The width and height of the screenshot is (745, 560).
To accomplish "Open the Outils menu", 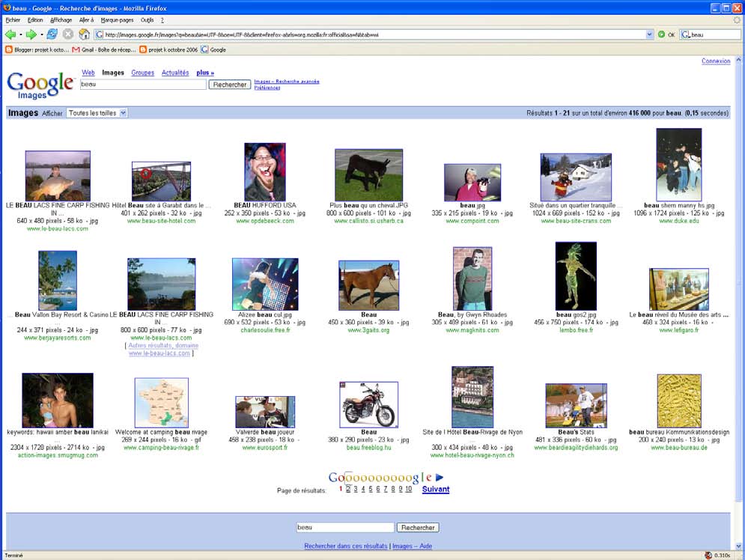I will (x=147, y=20).
